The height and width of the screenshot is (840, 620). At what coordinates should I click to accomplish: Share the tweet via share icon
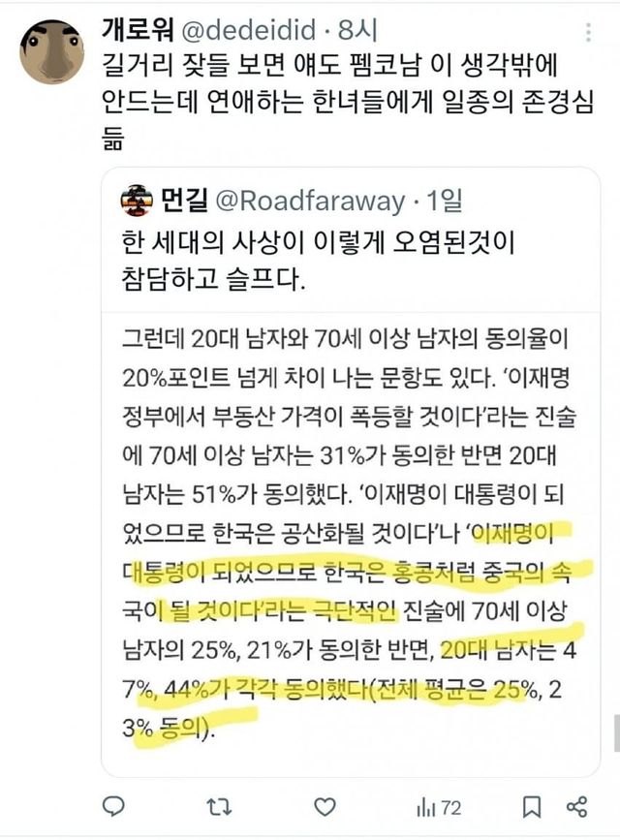pos(577,807)
